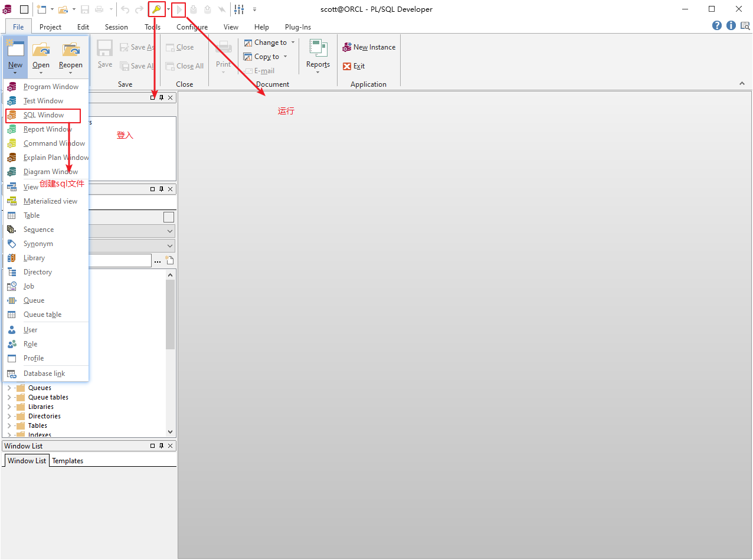Image resolution: width=753 pixels, height=560 pixels.
Task: Click the Redo arrow in quick toolbar
Action: click(139, 9)
